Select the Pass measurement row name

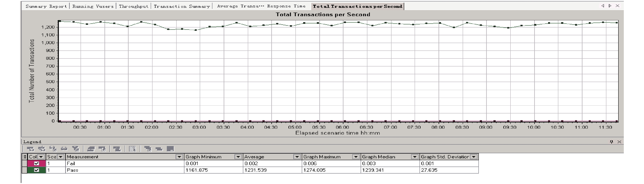coord(73,170)
